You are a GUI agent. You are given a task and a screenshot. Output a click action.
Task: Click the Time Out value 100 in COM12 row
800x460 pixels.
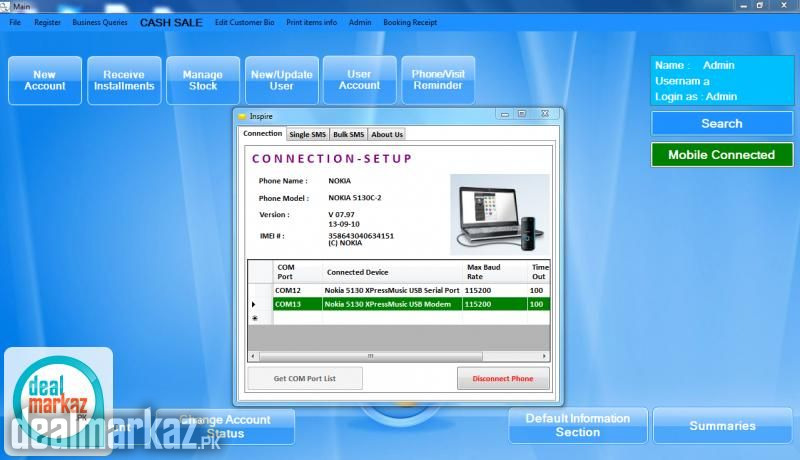537,290
